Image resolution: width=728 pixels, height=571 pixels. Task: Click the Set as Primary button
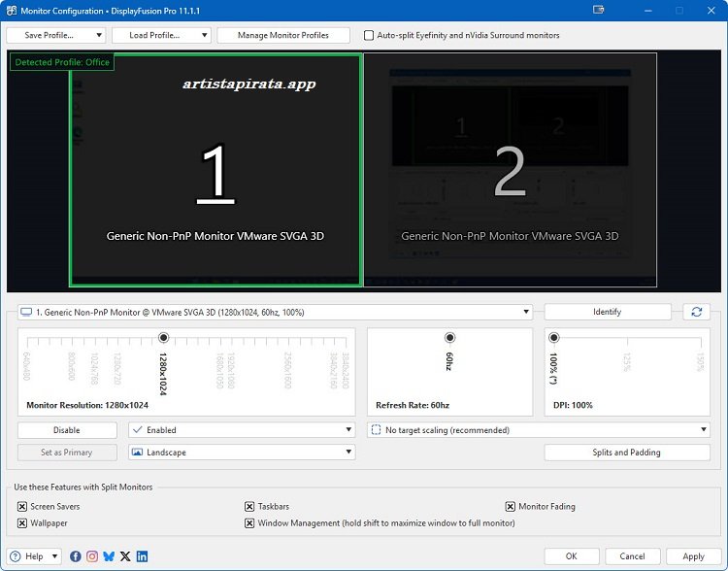point(67,453)
